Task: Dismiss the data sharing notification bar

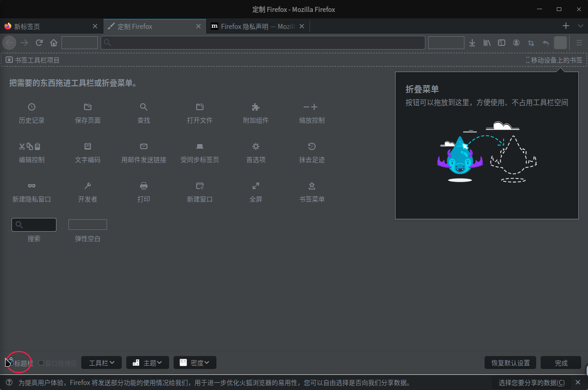Action: pyautogui.click(x=578, y=382)
